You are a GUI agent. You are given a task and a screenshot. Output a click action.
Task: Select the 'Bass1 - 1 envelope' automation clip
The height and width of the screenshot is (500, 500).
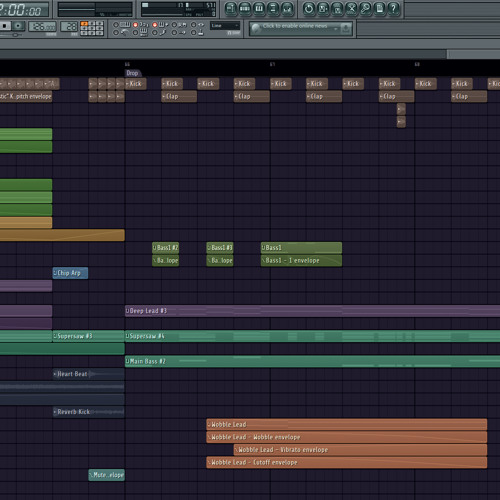pyautogui.click(x=301, y=260)
